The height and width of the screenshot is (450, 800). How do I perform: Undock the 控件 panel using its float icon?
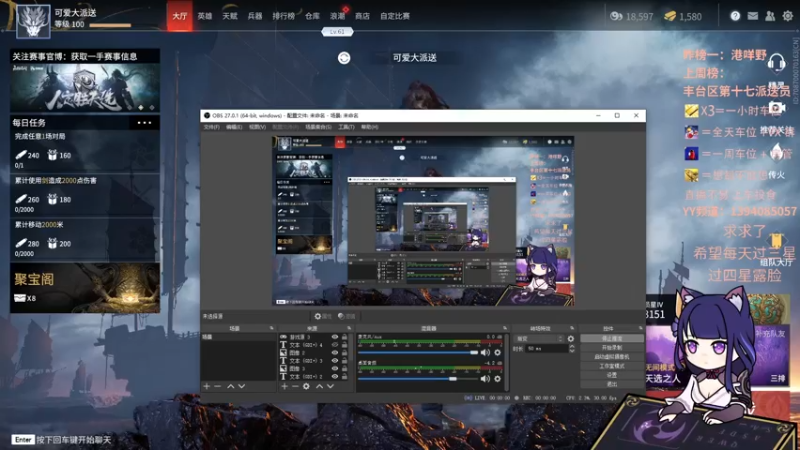point(640,328)
